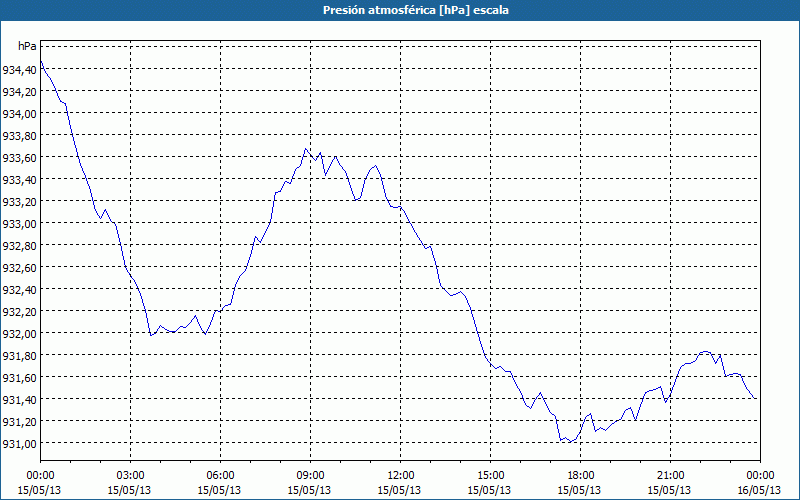This screenshot has height=500, width=800.
Task: Click the 932,60 y-axis label
Action: coord(20,267)
